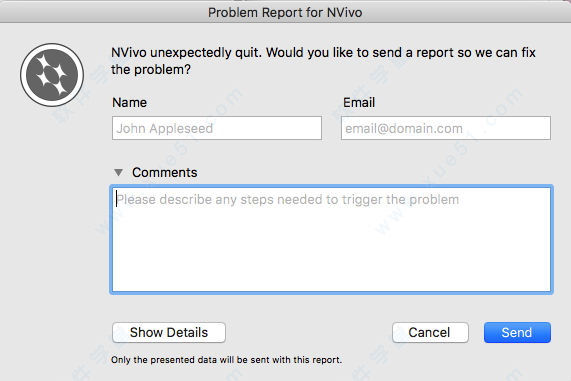Click the NVivo unexpectedly quit message text

(x=323, y=61)
